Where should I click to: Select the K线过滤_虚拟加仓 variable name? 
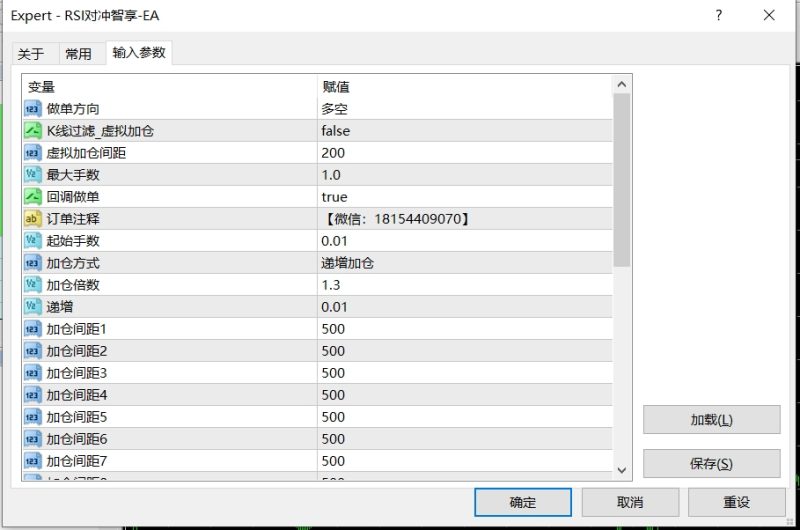coord(100,131)
